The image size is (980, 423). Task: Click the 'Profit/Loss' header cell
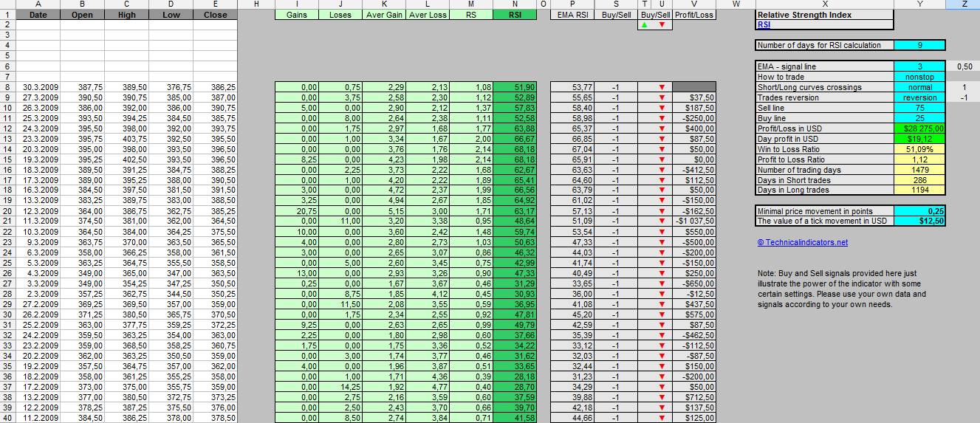[694, 15]
